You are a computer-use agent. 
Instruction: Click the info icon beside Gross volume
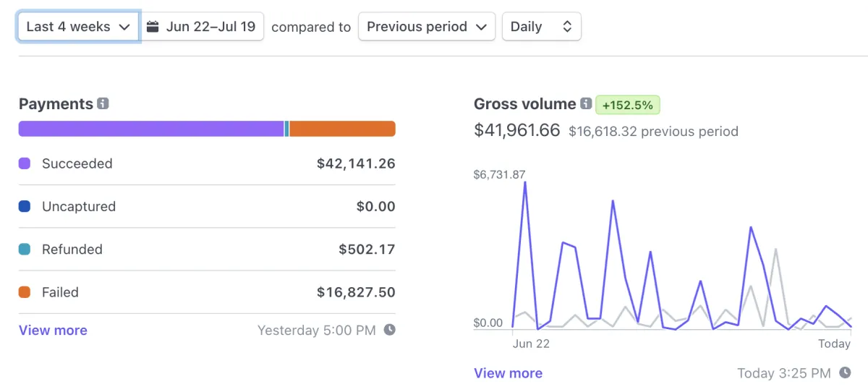[x=586, y=104]
